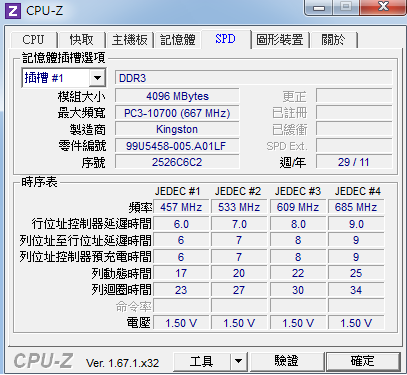Select the 457 MHz frequency cell
The height and width of the screenshot is (375, 407).
tap(181, 207)
